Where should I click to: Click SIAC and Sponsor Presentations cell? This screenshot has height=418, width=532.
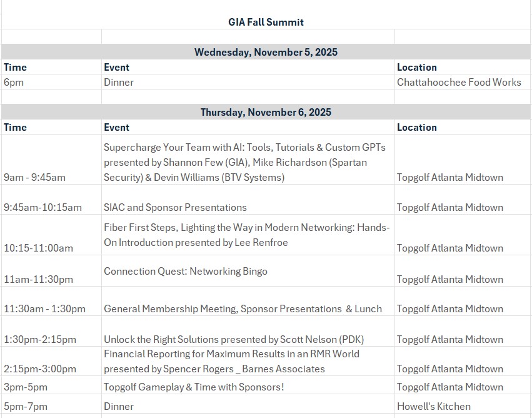(x=175, y=207)
